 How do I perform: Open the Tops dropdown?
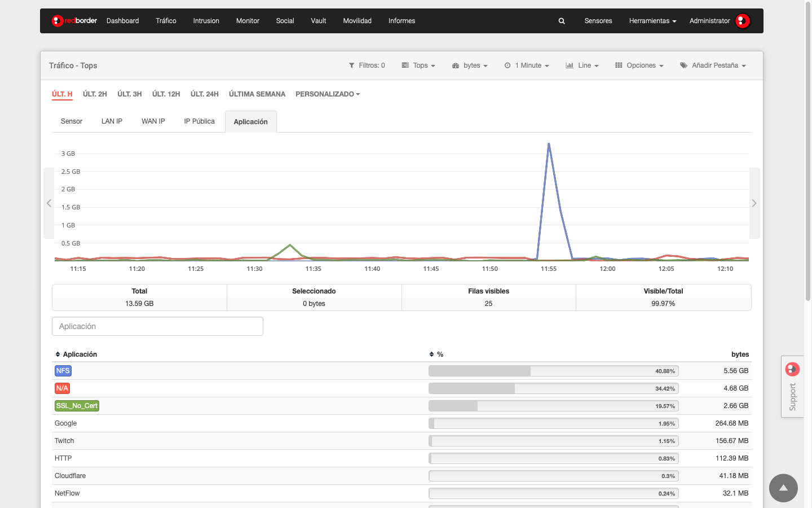[x=418, y=65]
